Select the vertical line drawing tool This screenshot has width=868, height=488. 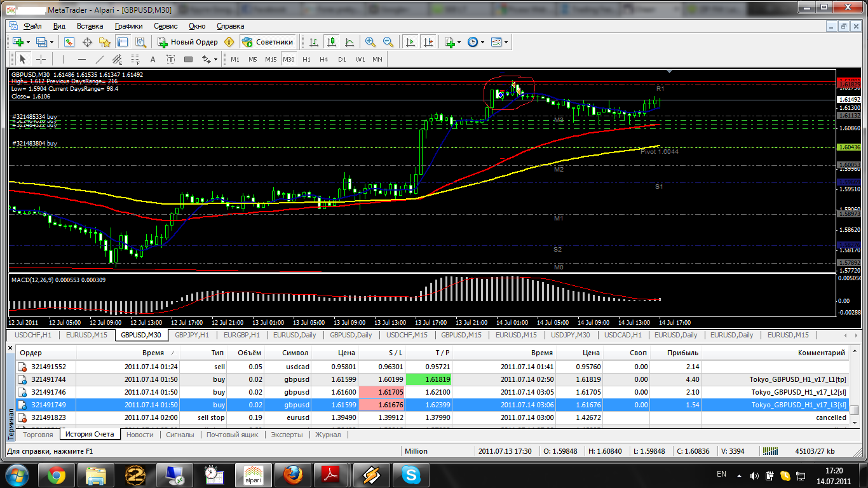(64, 59)
